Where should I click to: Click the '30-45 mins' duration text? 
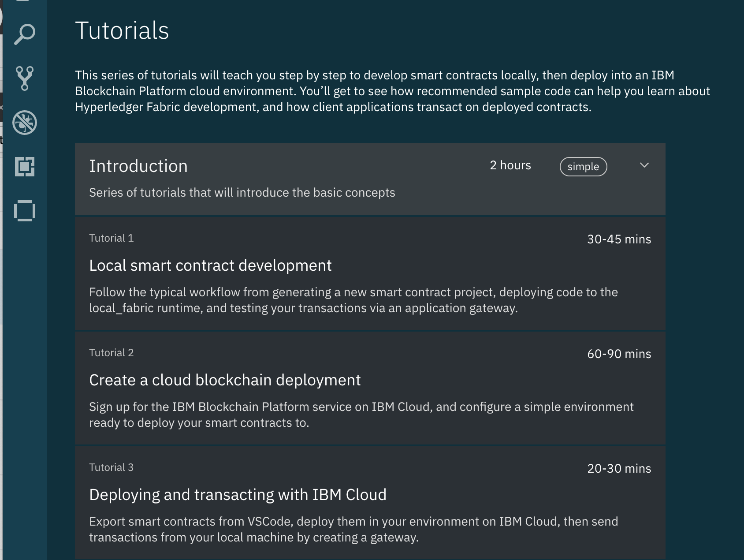pyautogui.click(x=619, y=239)
